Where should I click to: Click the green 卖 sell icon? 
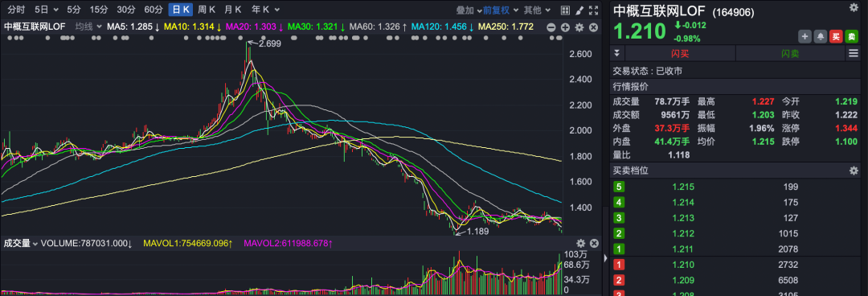[x=851, y=36]
